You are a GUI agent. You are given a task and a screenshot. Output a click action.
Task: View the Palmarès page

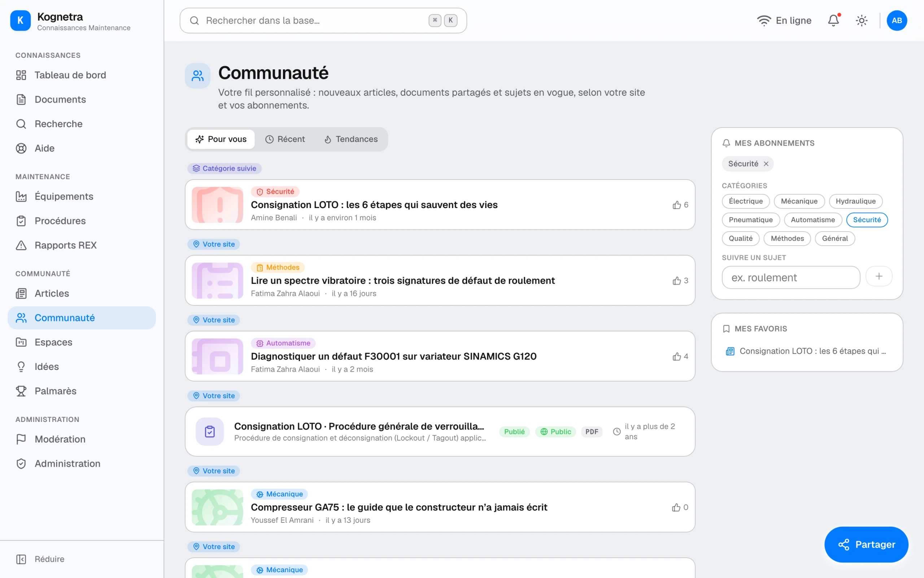(82, 391)
